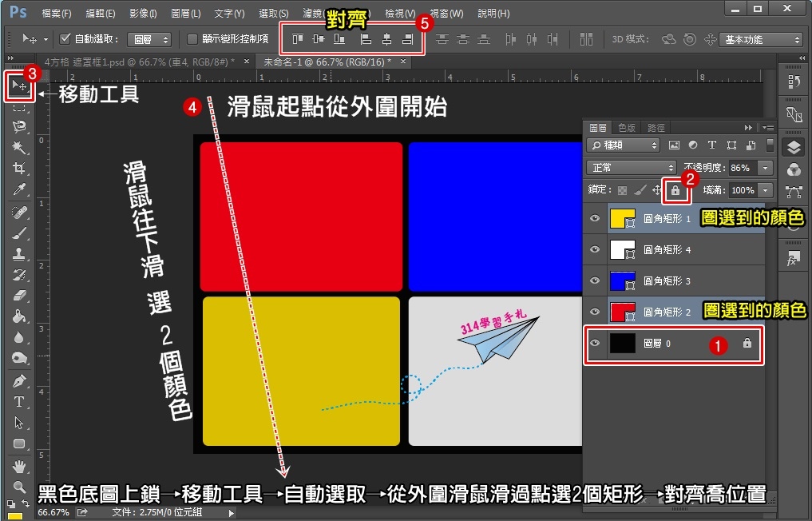
Task: Select the Magic Wand tool
Action: 19,147
